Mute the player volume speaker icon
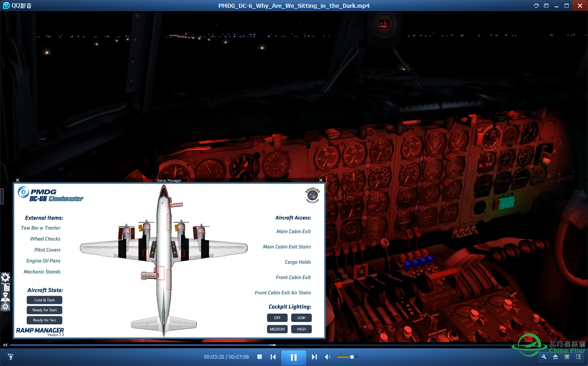 pos(328,357)
